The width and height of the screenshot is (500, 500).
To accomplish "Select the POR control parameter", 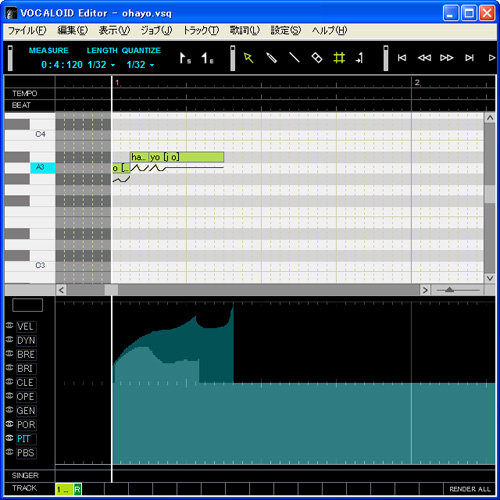I will [26, 424].
